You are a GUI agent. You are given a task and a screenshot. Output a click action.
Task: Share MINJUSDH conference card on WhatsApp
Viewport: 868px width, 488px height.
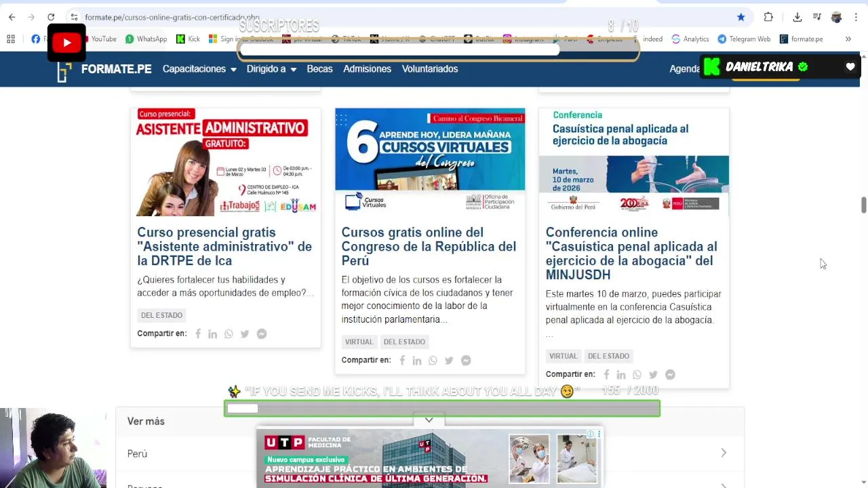pos(637,375)
